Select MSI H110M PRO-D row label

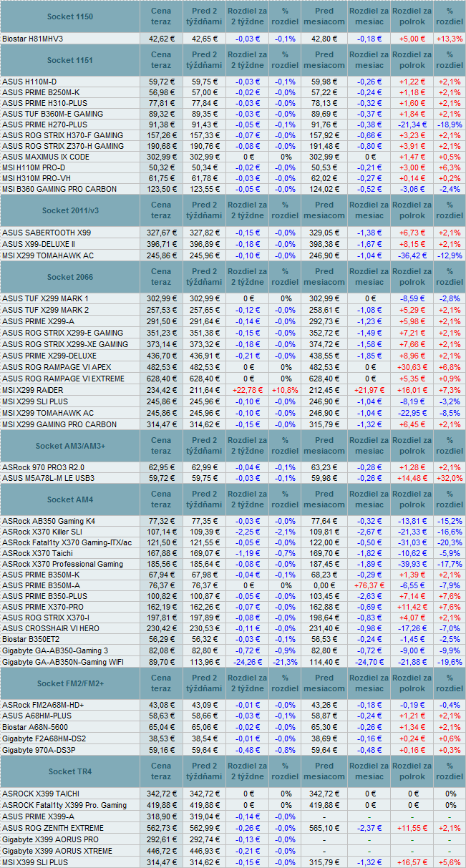pos(34,167)
